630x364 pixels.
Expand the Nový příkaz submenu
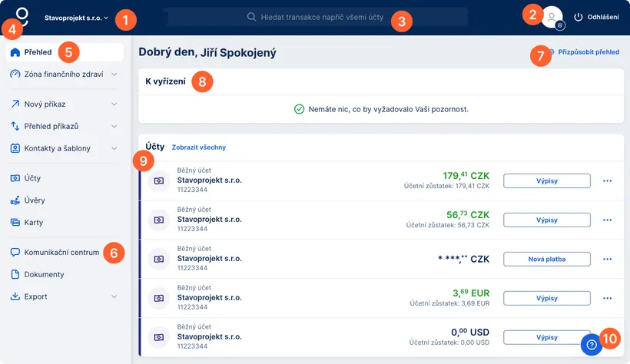click(114, 104)
